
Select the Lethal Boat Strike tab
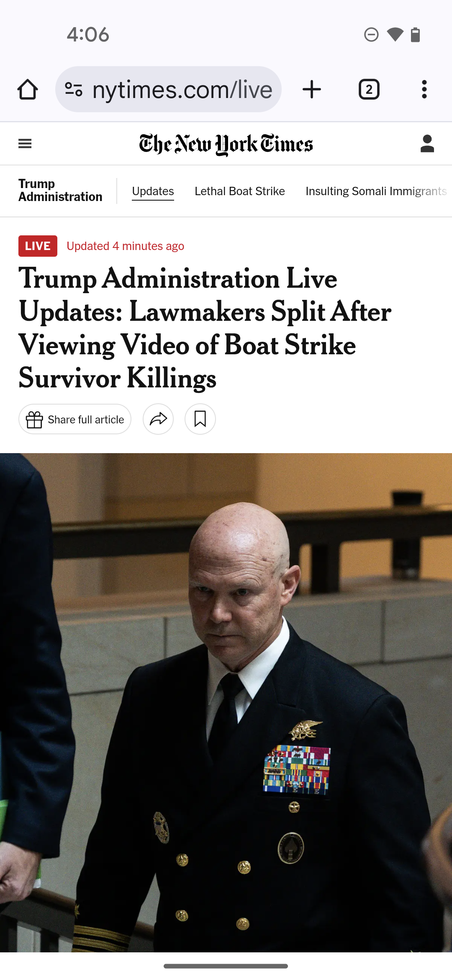[239, 191]
